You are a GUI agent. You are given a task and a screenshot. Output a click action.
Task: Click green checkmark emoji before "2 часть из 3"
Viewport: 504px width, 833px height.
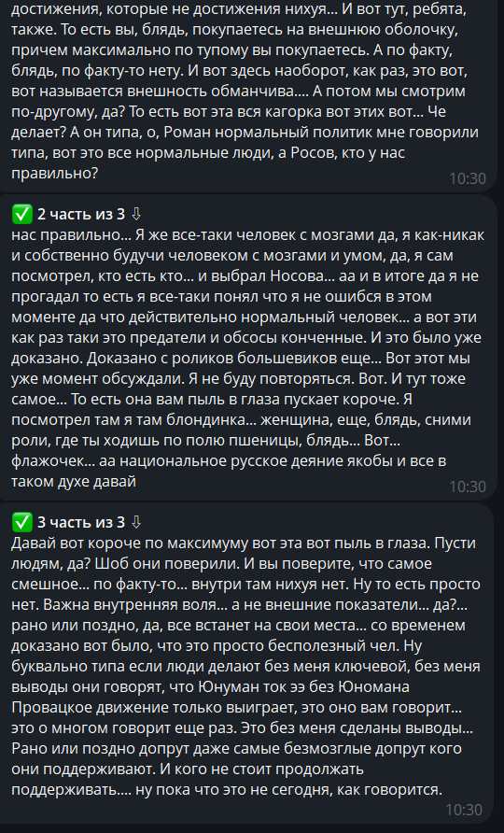21,215
